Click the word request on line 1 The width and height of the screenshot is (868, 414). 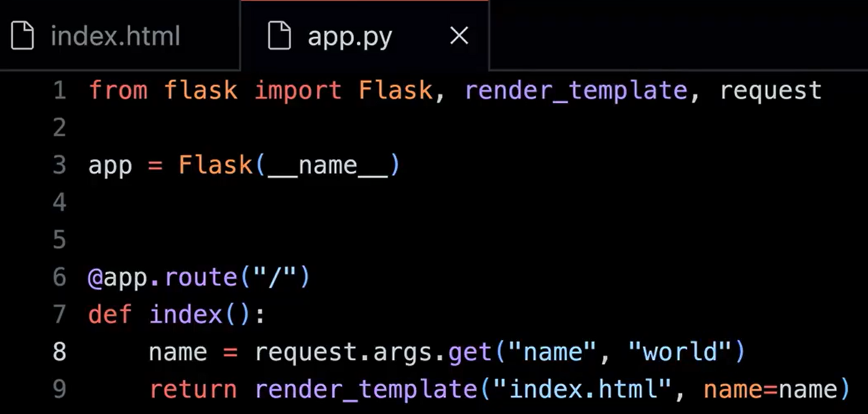[770, 91]
